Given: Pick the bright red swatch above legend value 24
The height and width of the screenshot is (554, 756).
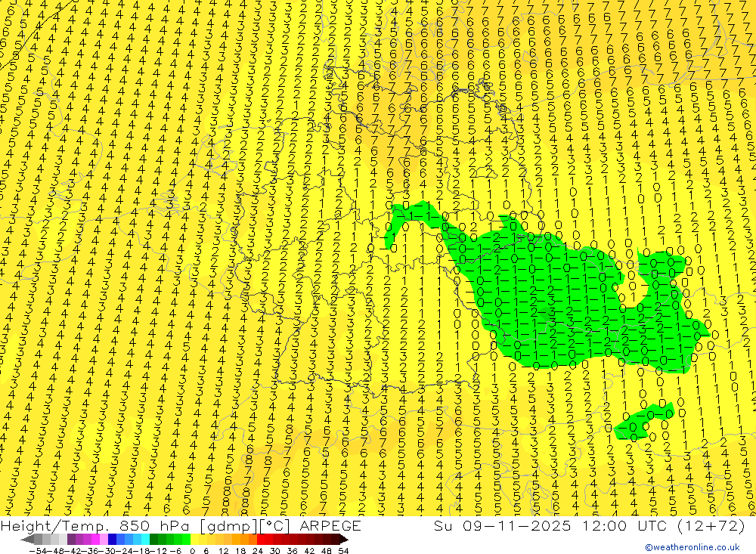Looking at the screenshot, I should point(261,539).
